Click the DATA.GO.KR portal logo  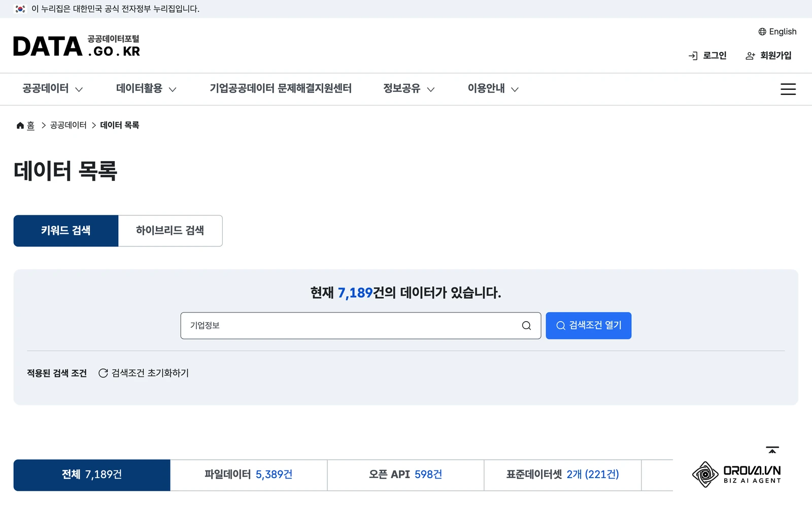coord(77,46)
